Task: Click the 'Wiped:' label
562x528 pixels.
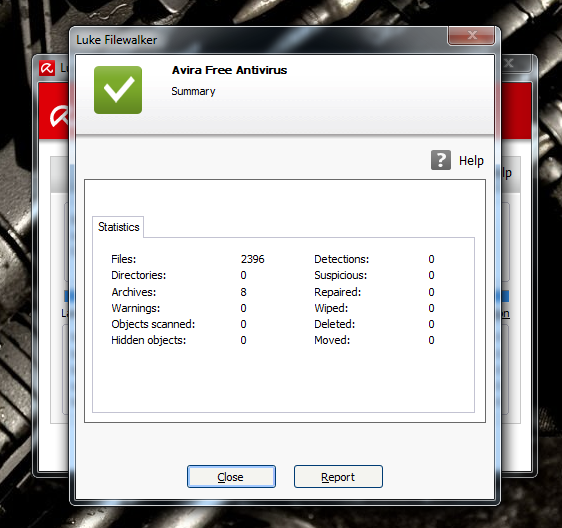Action: pyautogui.click(x=331, y=308)
